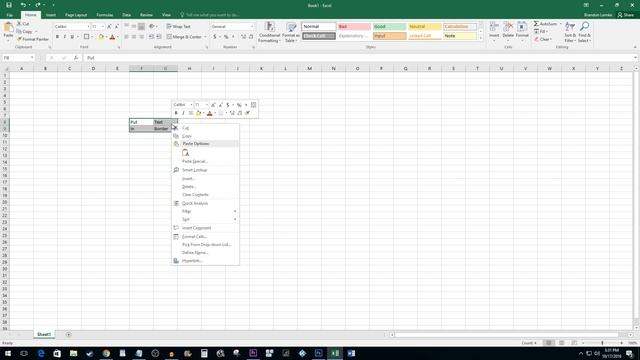
Task: Open the mini toolbar font name dropdown
Action: click(x=191, y=105)
